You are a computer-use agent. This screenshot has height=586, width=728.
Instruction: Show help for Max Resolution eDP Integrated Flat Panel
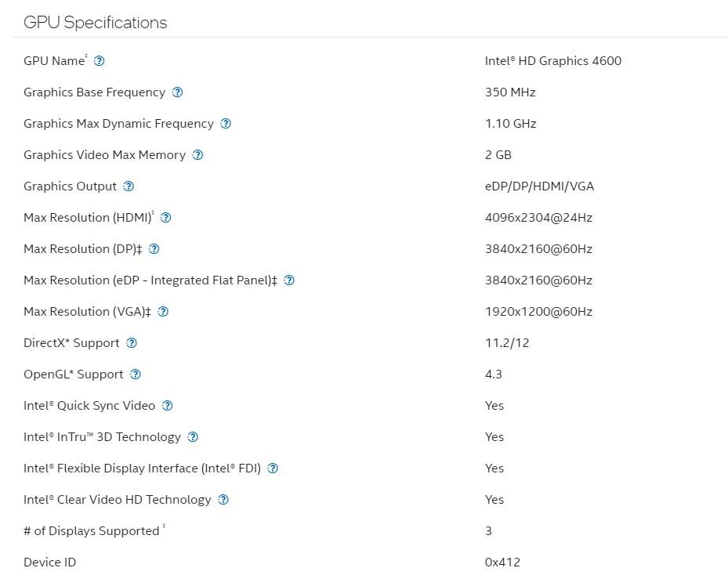pos(289,280)
